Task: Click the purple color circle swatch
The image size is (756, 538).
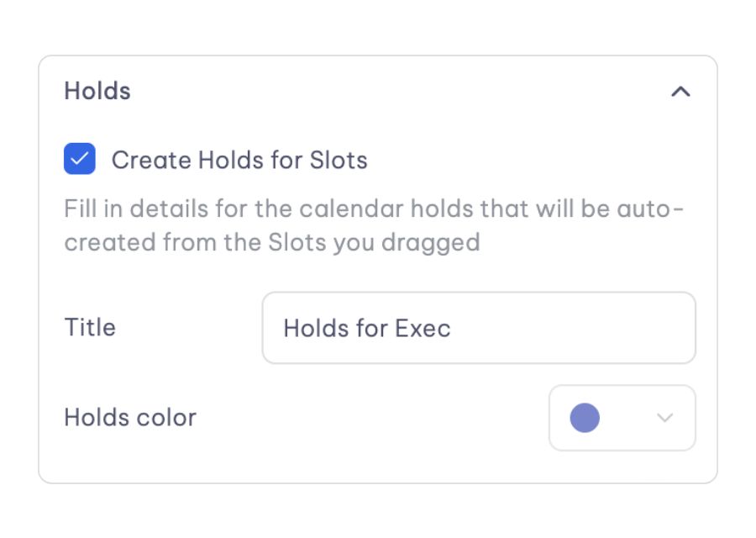Action: point(585,418)
